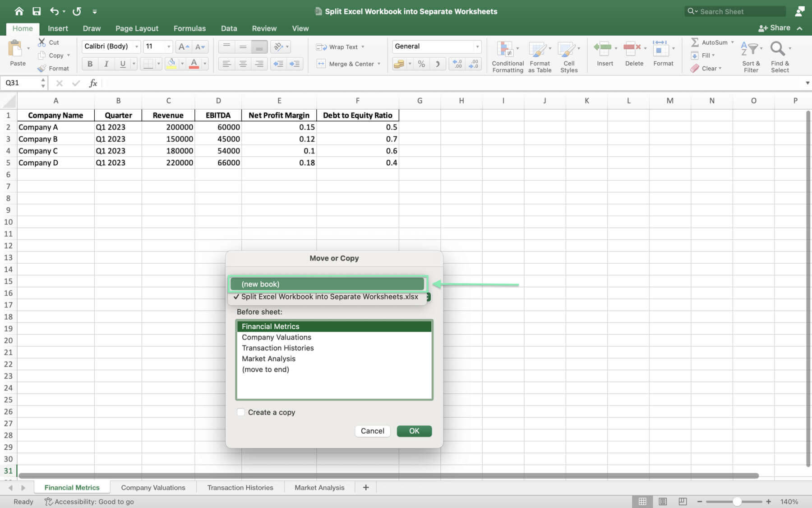
Task: Open the Copy dropdown arrow
Action: pos(69,55)
